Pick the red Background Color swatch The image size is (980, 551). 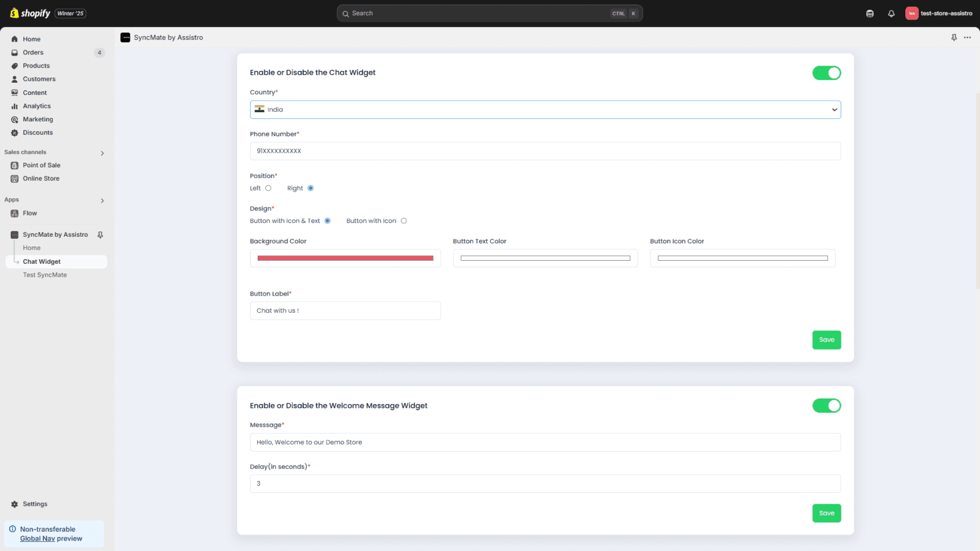pyautogui.click(x=345, y=258)
